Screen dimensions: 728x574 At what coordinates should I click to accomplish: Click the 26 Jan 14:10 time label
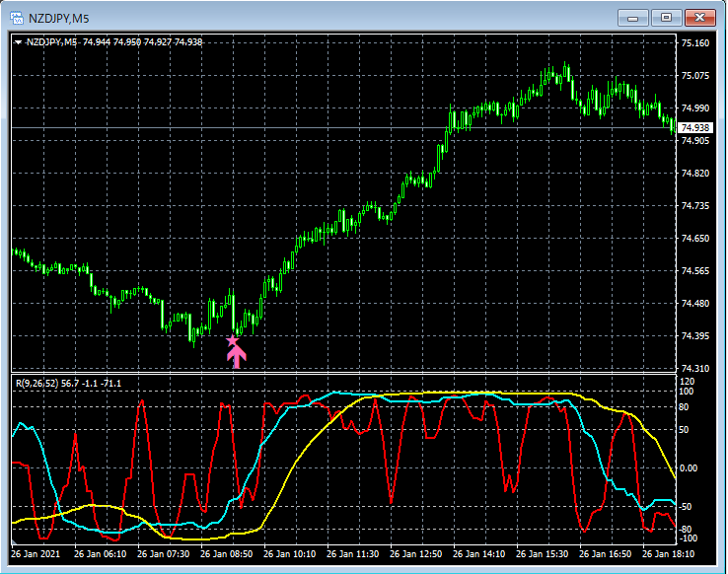click(x=478, y=554)
